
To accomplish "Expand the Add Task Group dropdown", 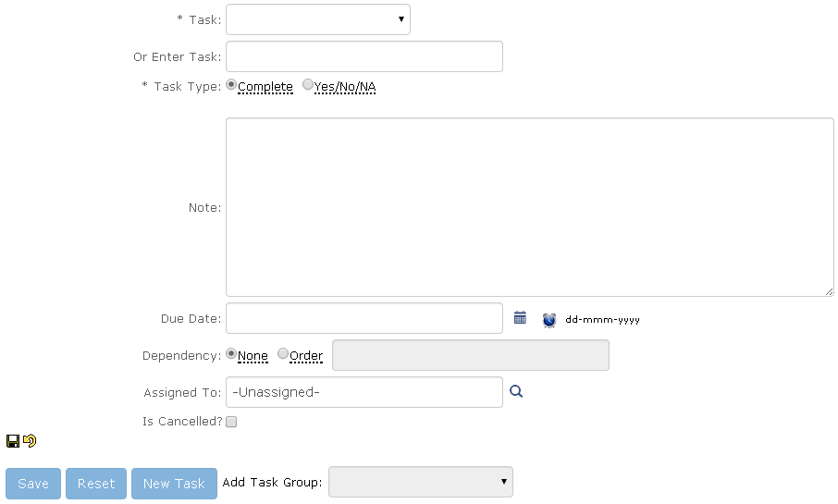I will point(420,482).
